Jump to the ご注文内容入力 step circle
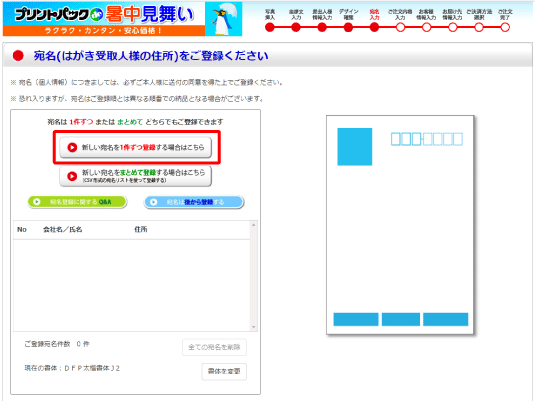Image resolution: width=535 pixels, height=401 pixels. [x=400, y=27]
